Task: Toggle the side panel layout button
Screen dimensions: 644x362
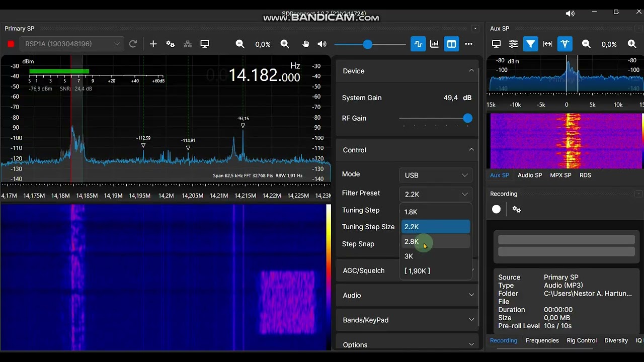Action: (x=452, y=44)
